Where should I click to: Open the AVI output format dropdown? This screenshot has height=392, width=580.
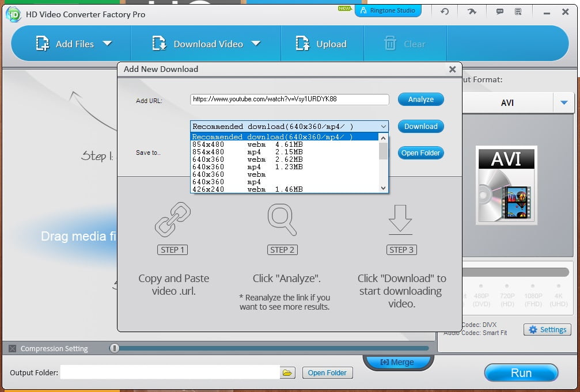tap(563, 103)
